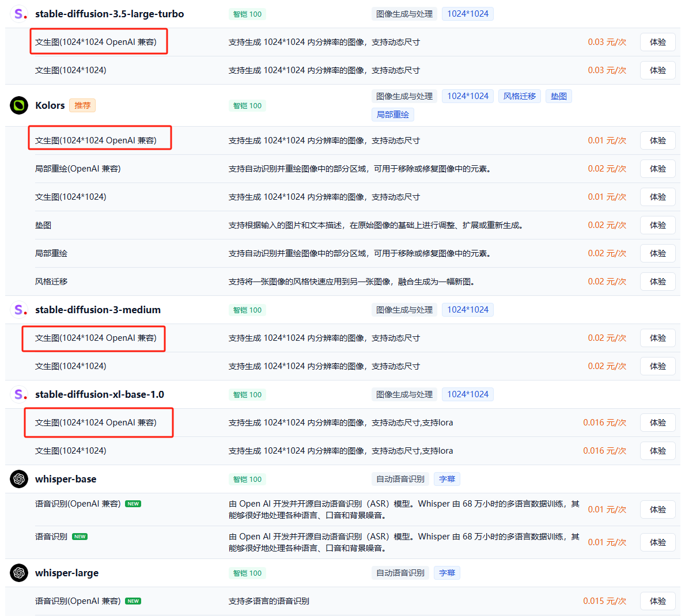Screen dimensions: 685x616
Task: Click 垫图 tag in the Kolors header
Action: [x=558, y=96]
